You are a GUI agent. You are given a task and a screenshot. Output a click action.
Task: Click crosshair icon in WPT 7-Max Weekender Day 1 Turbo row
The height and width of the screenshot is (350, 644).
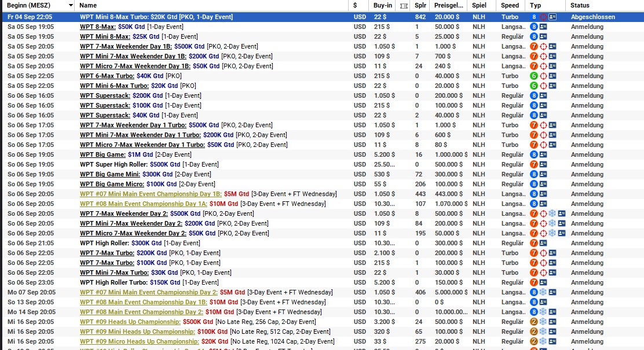tap(543, 125)
